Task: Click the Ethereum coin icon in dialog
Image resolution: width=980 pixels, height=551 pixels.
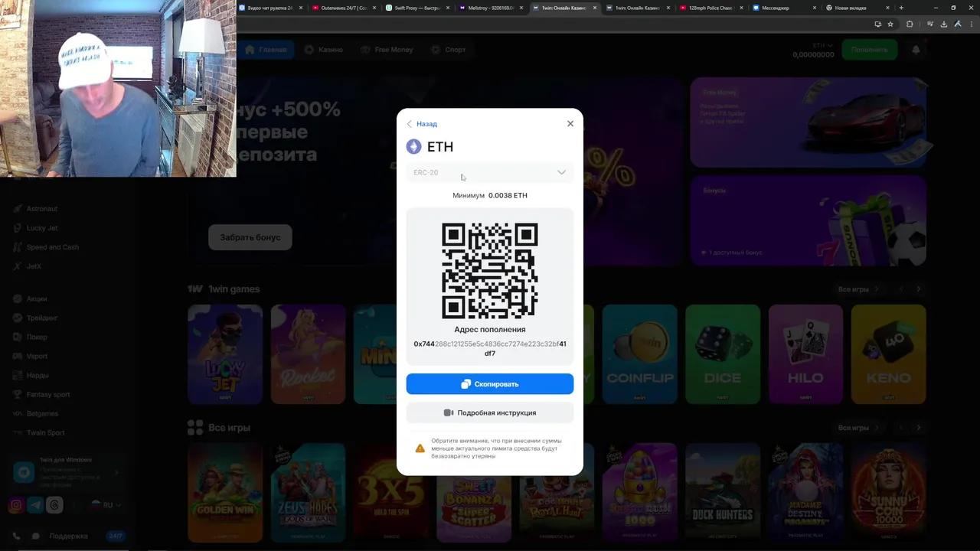Action: (x=413, y=147)
